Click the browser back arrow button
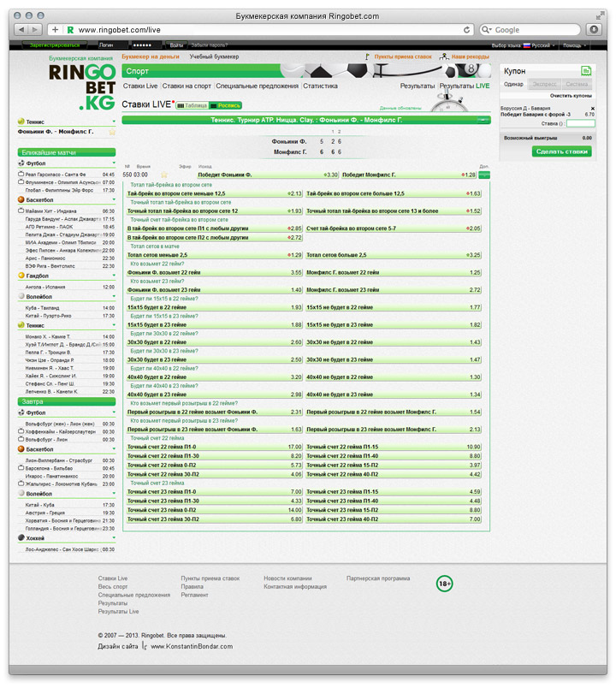This screenshot has height=688, width=616. [21, 29]
